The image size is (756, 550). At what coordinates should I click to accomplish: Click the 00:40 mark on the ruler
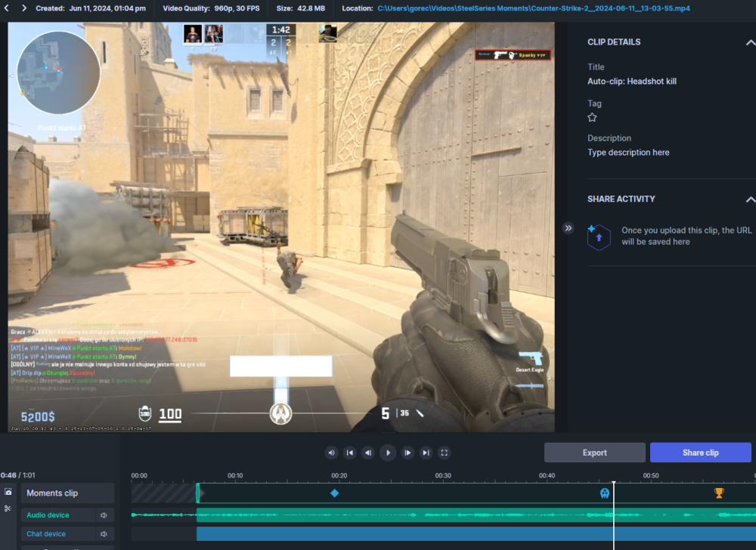coord(547,476)
